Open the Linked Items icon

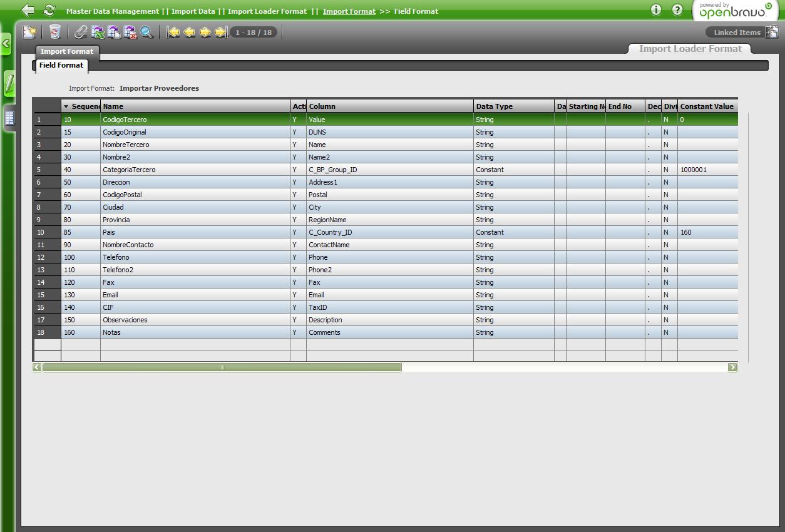772,32
